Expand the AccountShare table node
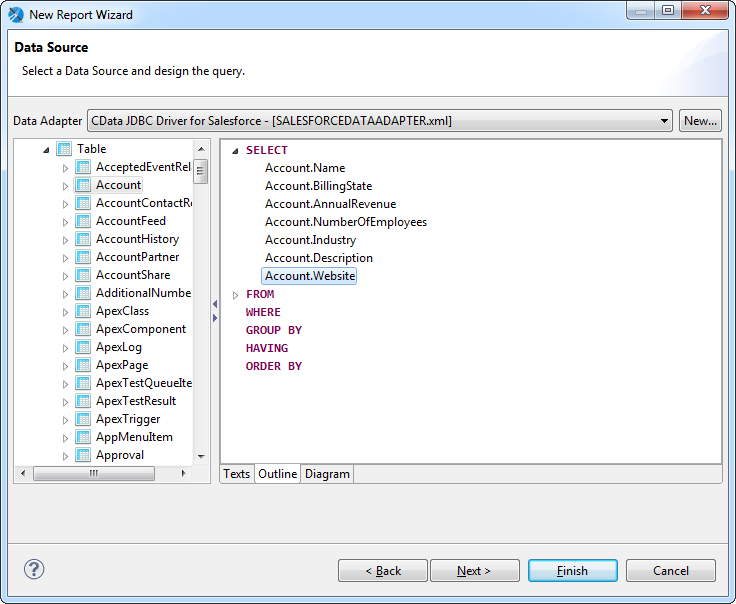Image resolution: width=736 pixels, height=604 pixels. tap(66, 275)
